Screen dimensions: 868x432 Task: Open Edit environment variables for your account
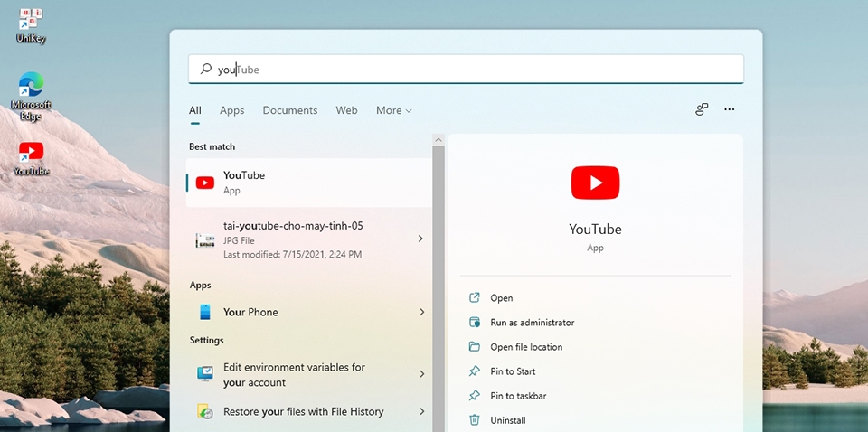tap(309, 374)
